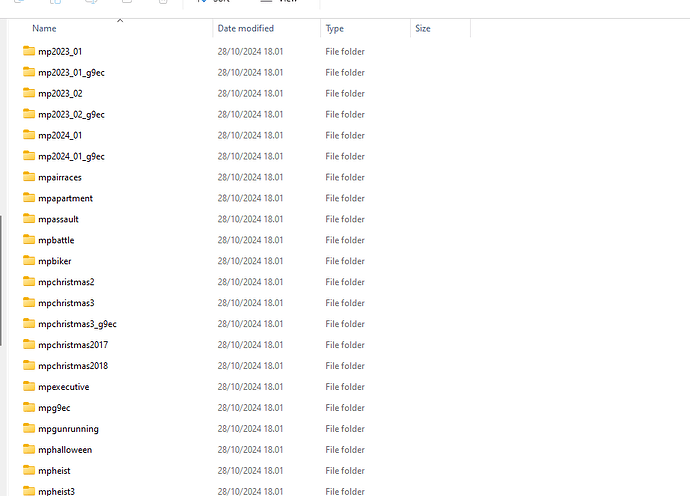Sort the list by the Name column
This screenshot has height=496, width=690.
44,29
